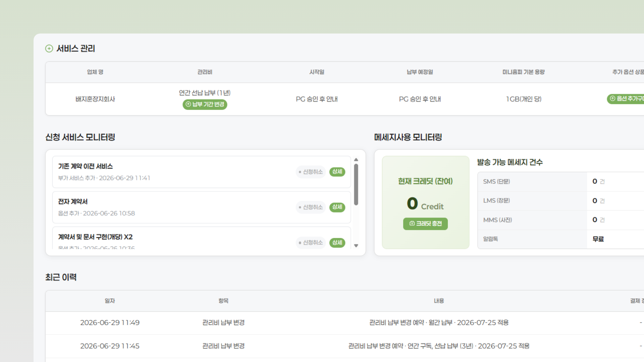Image resolution: width=644 pixels, height=362 pixels.
Task: Click 신청취소 on 전자 계약서 row
Action: point(311,207)
